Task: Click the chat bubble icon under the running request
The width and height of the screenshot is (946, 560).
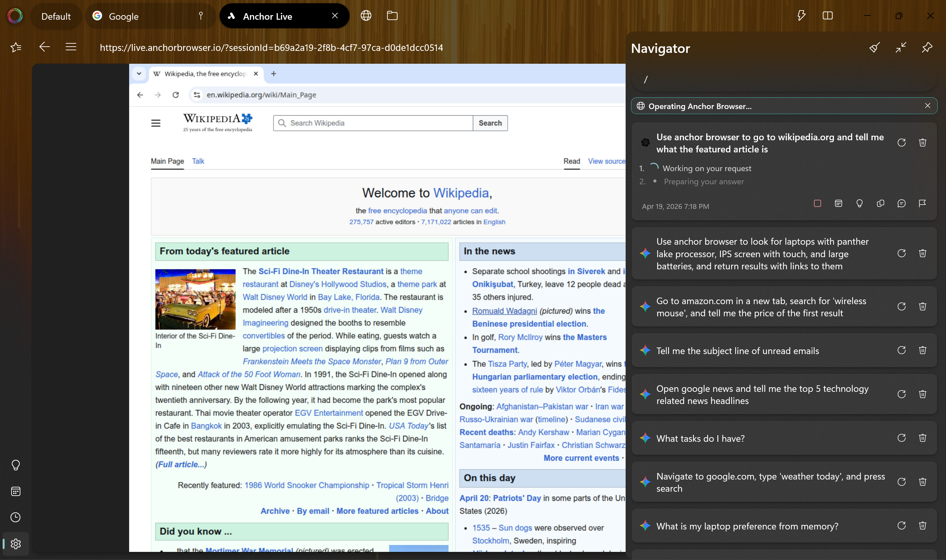Action: 901,203
